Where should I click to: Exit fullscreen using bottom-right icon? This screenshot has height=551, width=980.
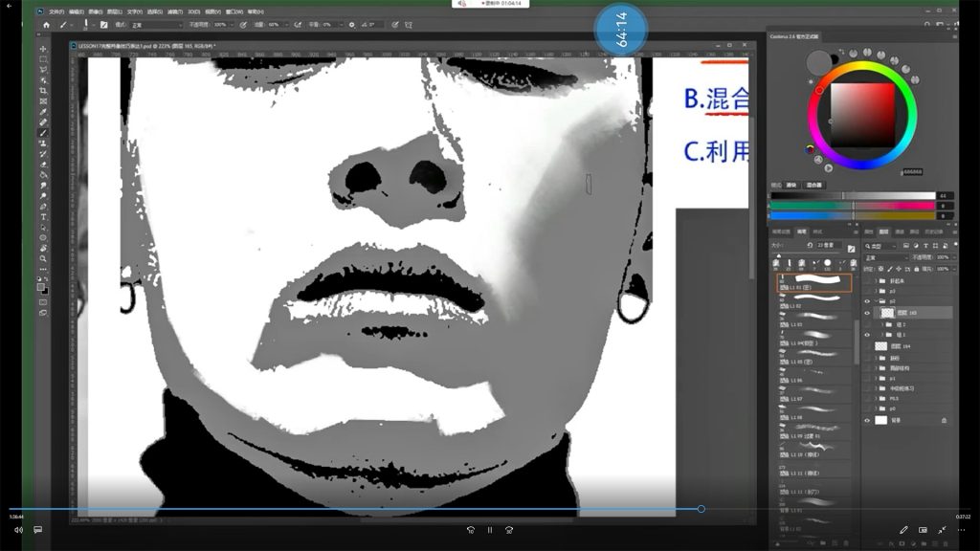tap(942, 529)
